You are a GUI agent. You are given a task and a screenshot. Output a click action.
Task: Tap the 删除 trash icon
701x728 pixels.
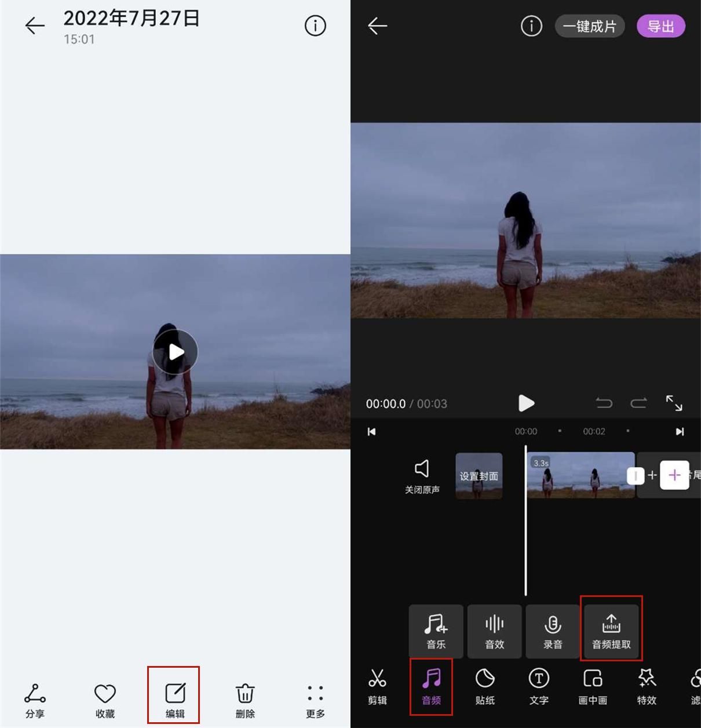245,700
